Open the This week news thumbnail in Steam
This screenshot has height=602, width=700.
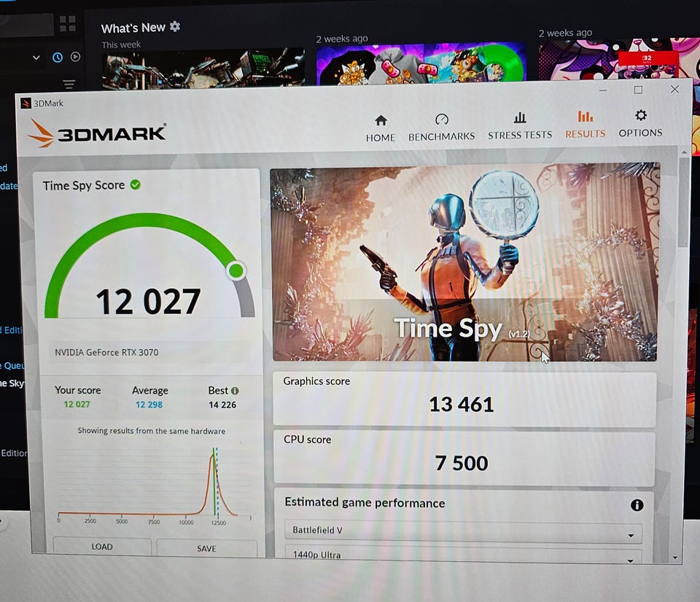pos(203,70)
